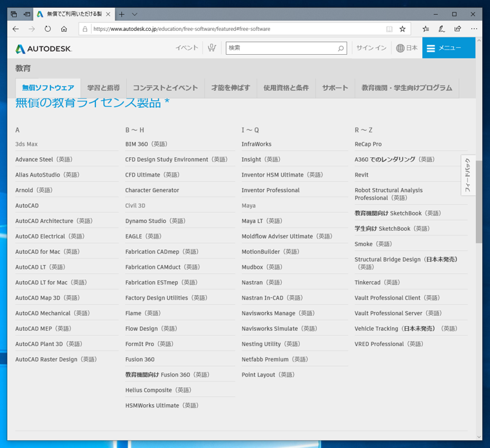Click the VRED Professional link

[389, 344]
